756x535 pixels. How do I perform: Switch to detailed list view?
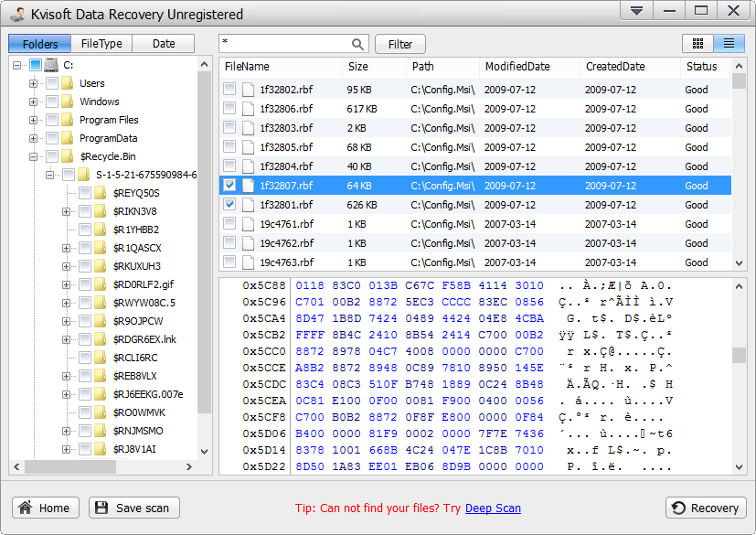pos(729,44)
